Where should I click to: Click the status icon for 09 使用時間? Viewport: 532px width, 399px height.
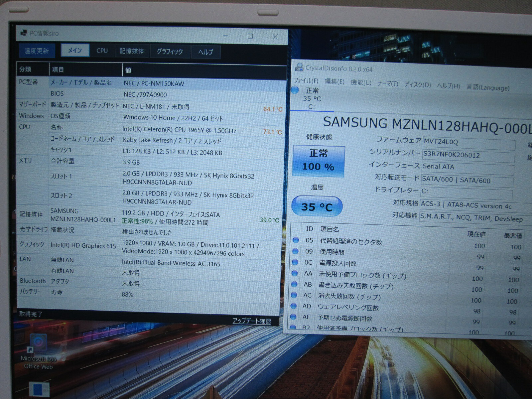click(x=295, y=251)
